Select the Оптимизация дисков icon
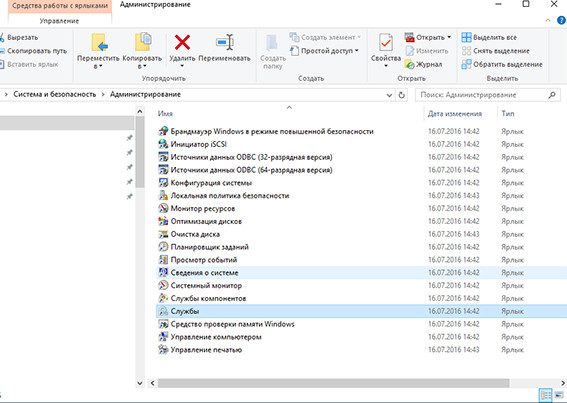 pos(163,221)
